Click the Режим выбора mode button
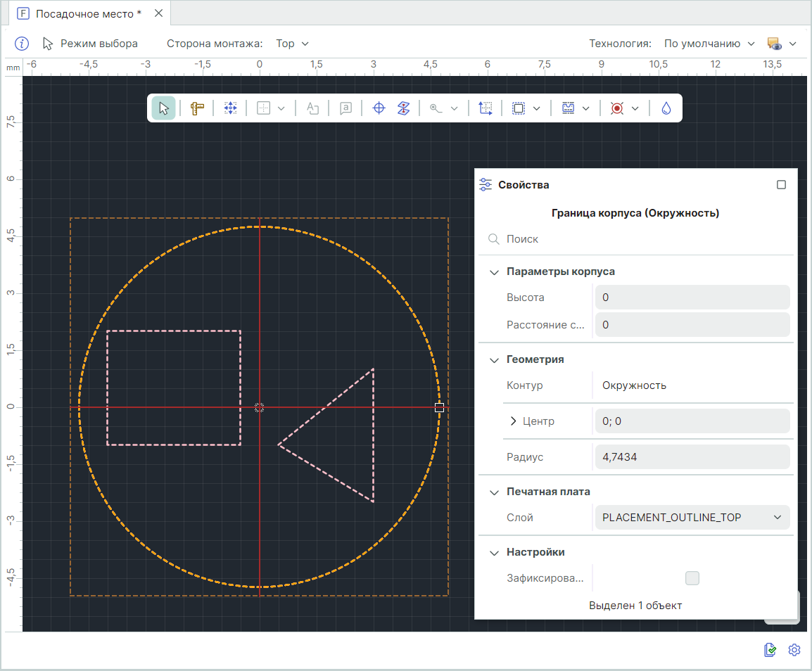The image size is (812, 671). (x=90, y=44)
